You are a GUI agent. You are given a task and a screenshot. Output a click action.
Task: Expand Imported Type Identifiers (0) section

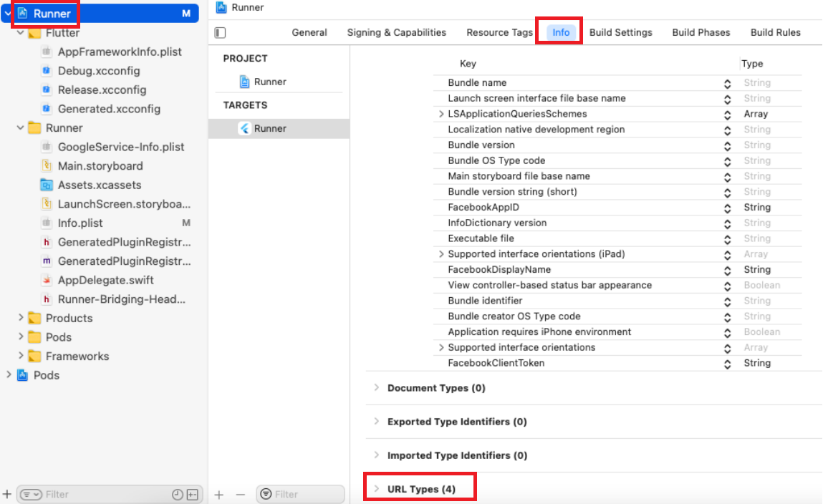(377, 455)
